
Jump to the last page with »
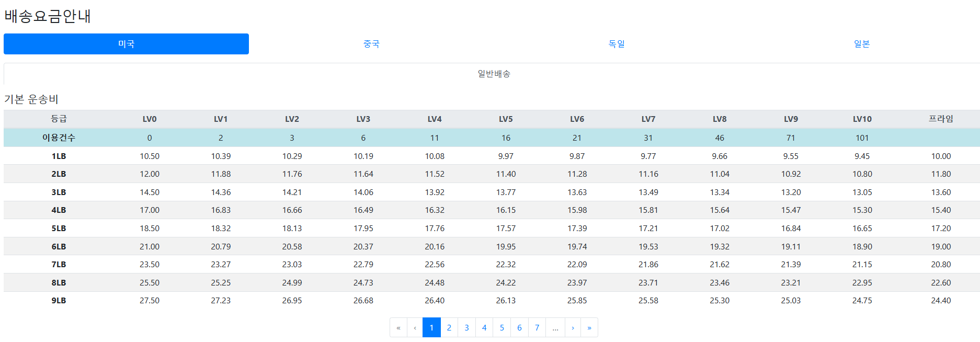pos(589,327)
